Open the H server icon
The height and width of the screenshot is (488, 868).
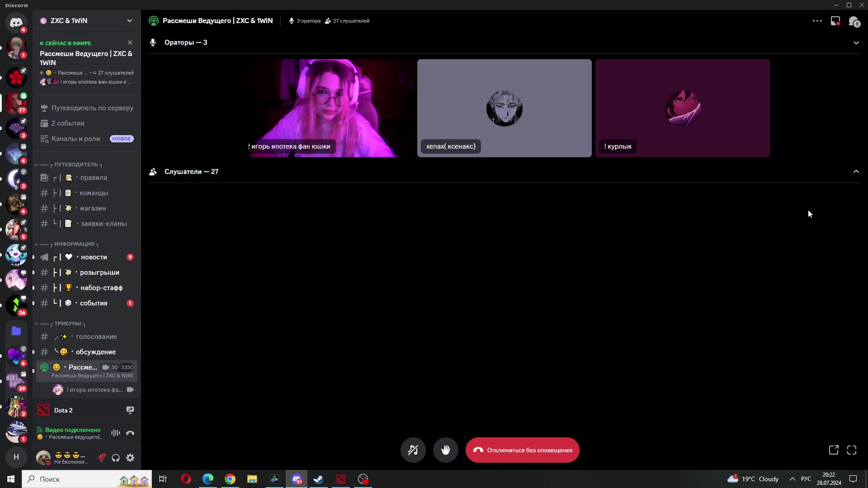(16, 457)
